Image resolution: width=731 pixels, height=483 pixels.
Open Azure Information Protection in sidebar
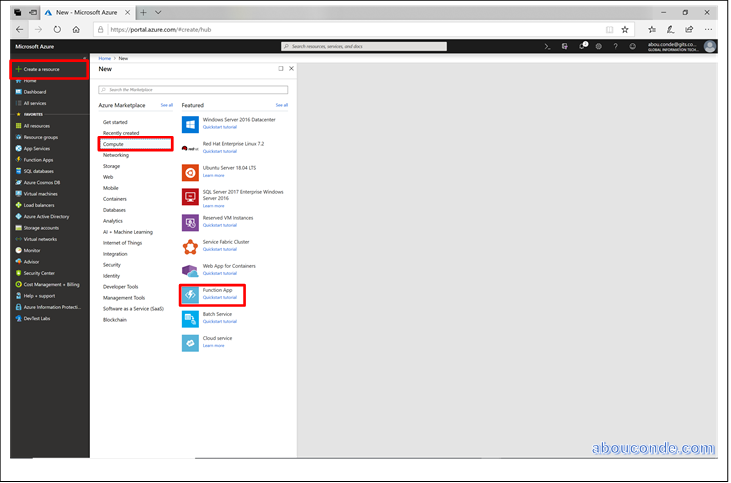(x=52, y=307)
